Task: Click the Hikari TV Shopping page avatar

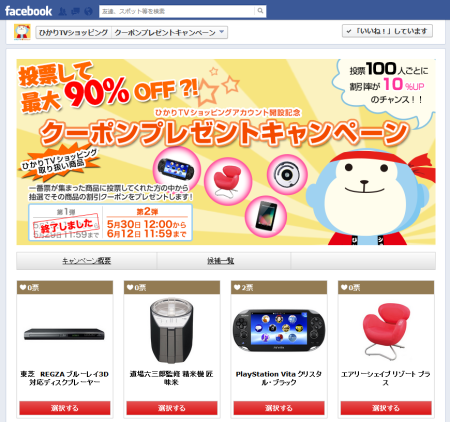Action: pos(22,32)
